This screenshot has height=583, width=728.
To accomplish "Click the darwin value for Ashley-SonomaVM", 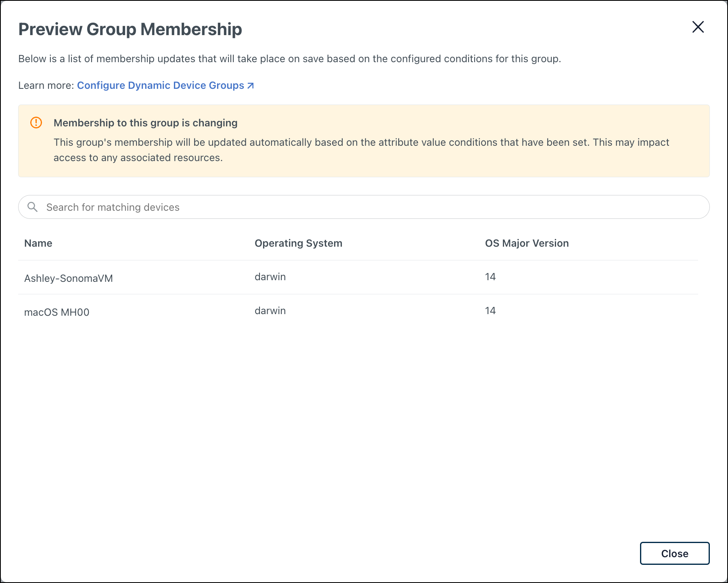I will click(270, 277).
